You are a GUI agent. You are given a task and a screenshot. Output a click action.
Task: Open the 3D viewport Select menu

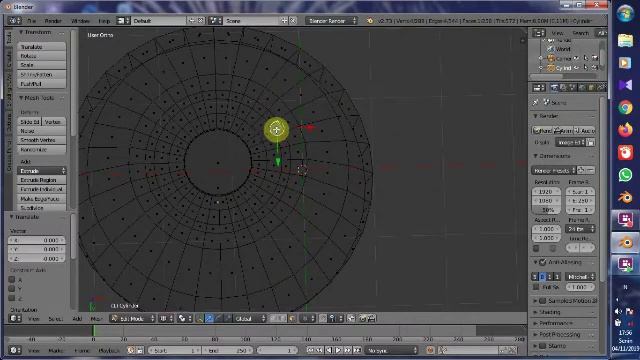[56, 319]
